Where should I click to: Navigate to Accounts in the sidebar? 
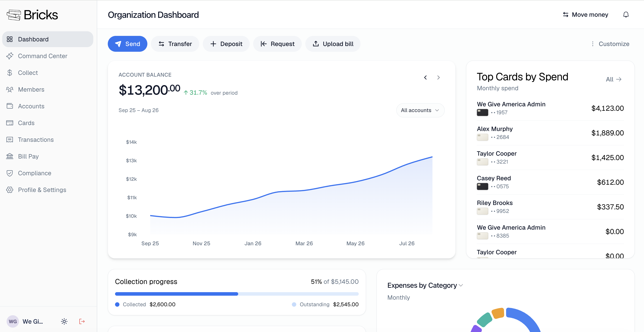(x=48, y=106)
